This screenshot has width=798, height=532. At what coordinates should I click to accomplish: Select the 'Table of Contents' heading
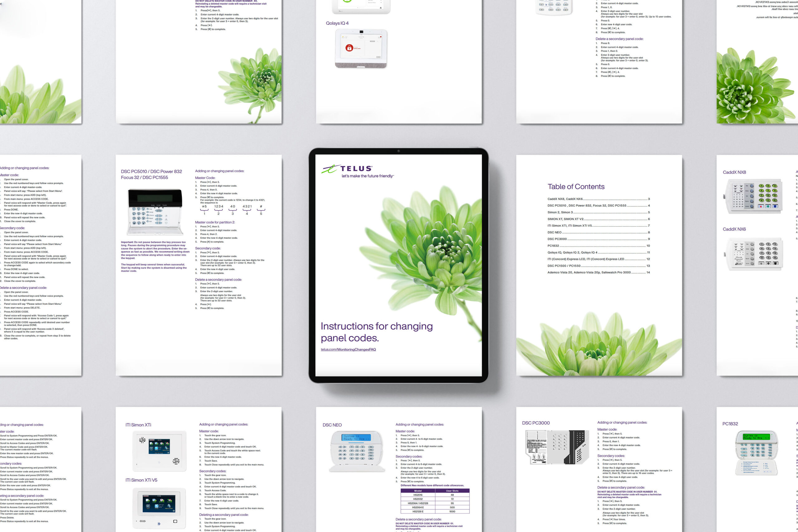pos(576,187)
